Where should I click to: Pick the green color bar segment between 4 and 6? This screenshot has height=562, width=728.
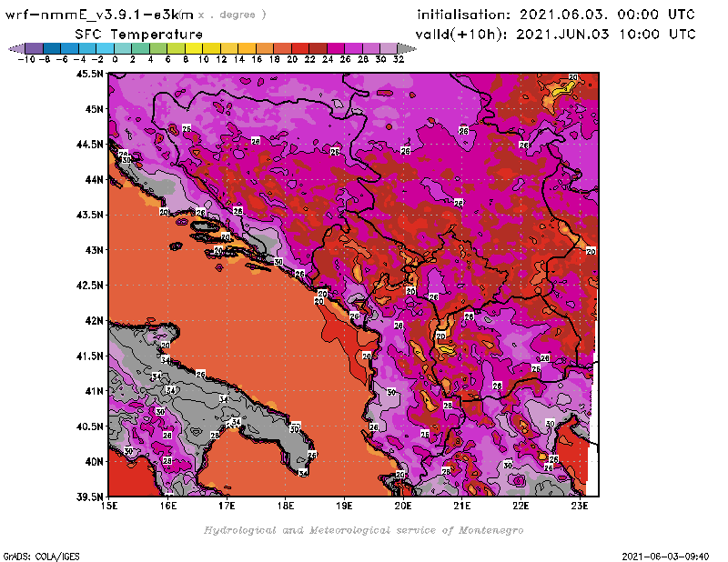pos(158,48)
